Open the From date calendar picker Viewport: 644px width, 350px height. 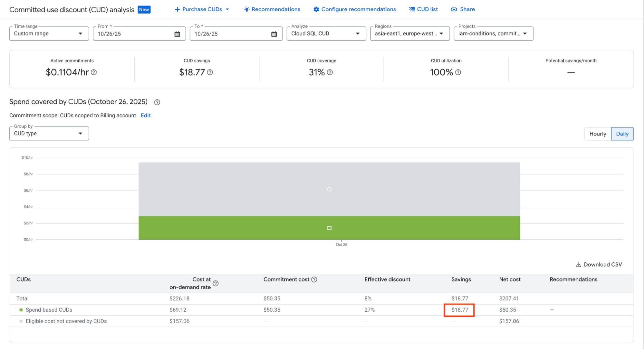tap(177, 33)
